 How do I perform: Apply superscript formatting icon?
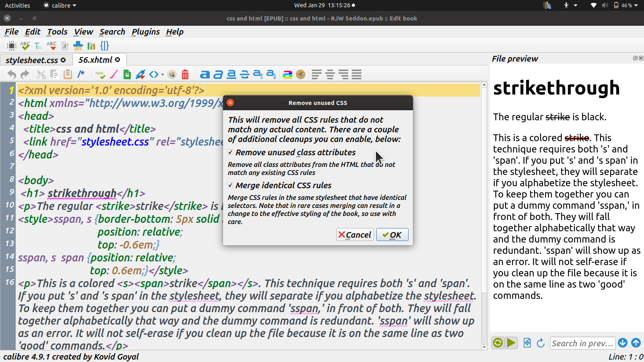(271, 74)
